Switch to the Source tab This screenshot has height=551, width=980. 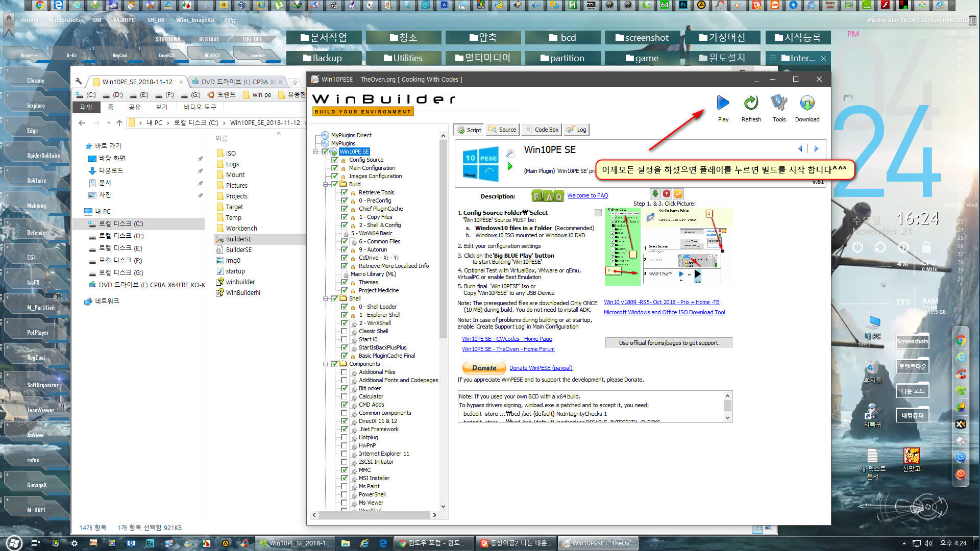pyautogui.click(x=502, y=130)
